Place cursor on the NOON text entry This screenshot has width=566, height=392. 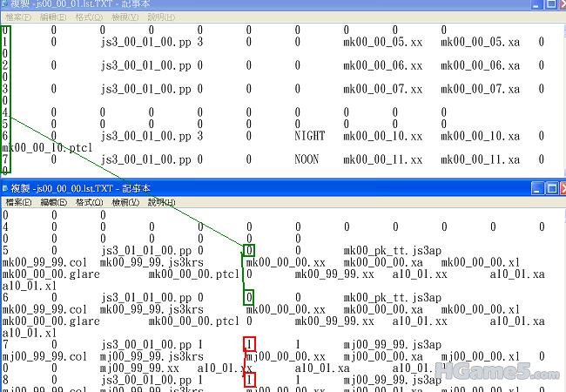307,159
